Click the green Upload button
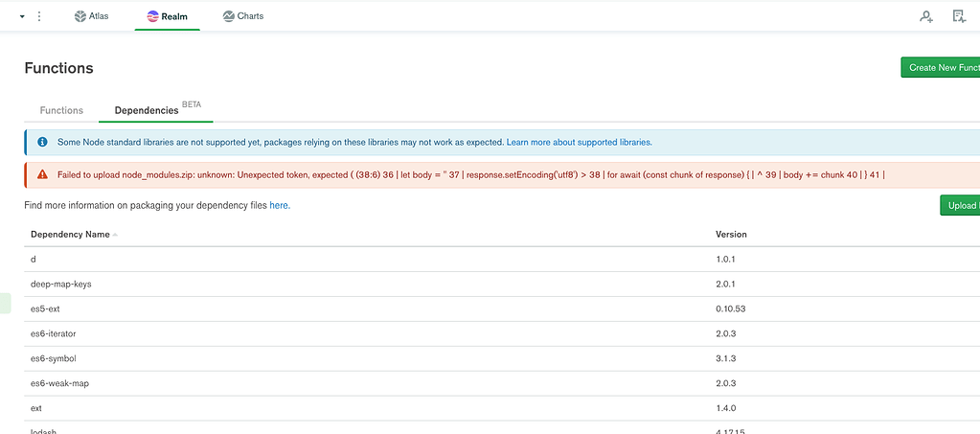Image resolution: width=980 pixels, height=434 pixels. pos(960,206)
